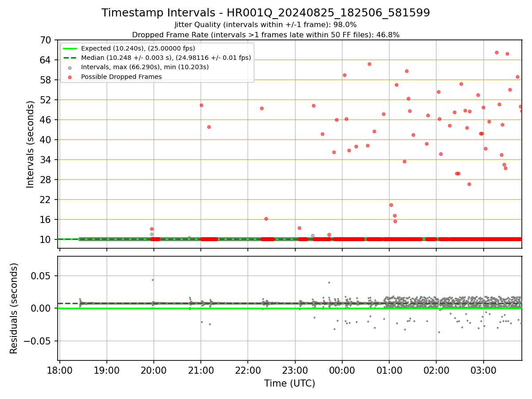Click x-axis tick label '03:00'
The width and height of the screenshot is (532, 399).
[483, 370]
